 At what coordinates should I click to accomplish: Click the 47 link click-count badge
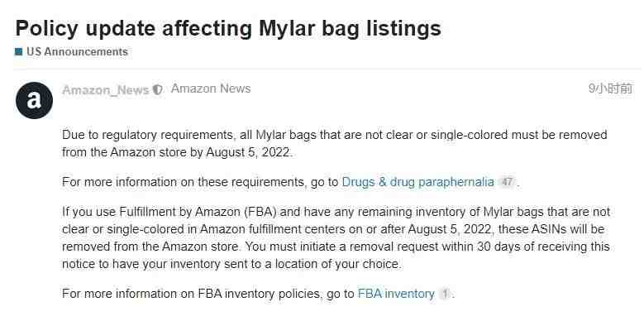click(507, 182)
